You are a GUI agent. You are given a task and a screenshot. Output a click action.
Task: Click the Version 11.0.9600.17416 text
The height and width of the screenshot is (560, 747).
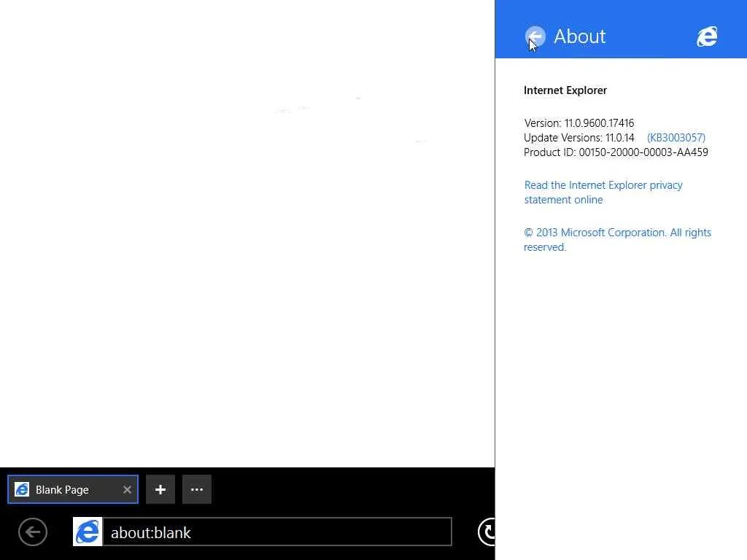click(579, 122)
